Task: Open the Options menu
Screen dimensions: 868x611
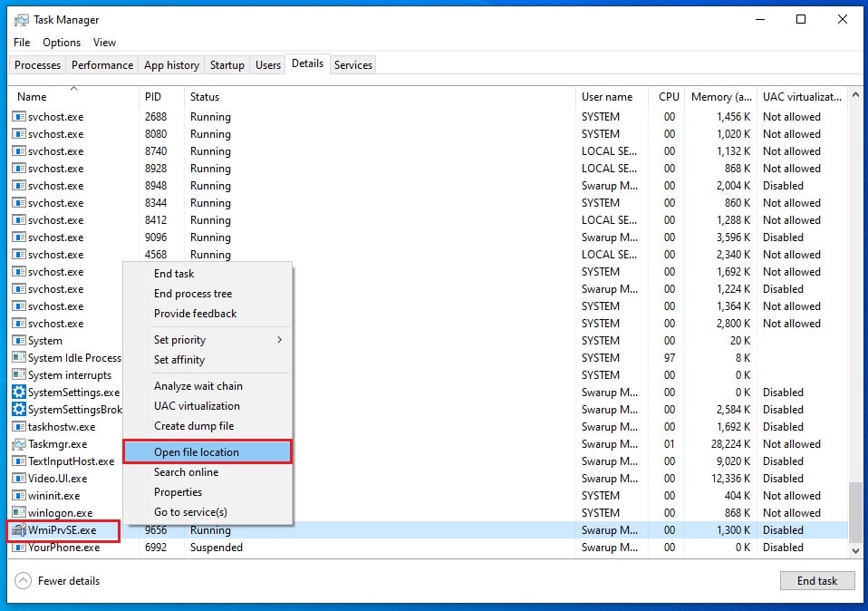Action: click(x=62, y=43)
